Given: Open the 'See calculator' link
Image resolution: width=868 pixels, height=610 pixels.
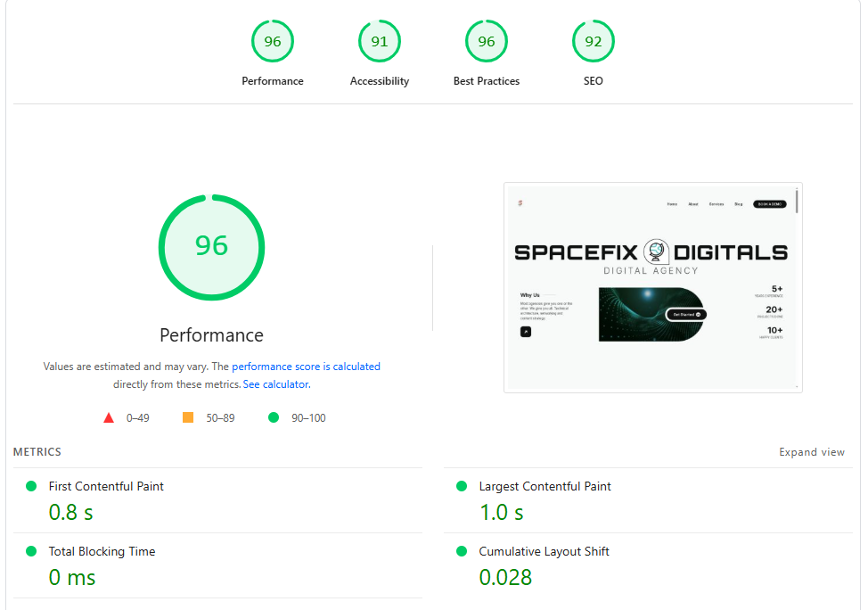Looking at the screenshot, I should [x=275, y=384].
